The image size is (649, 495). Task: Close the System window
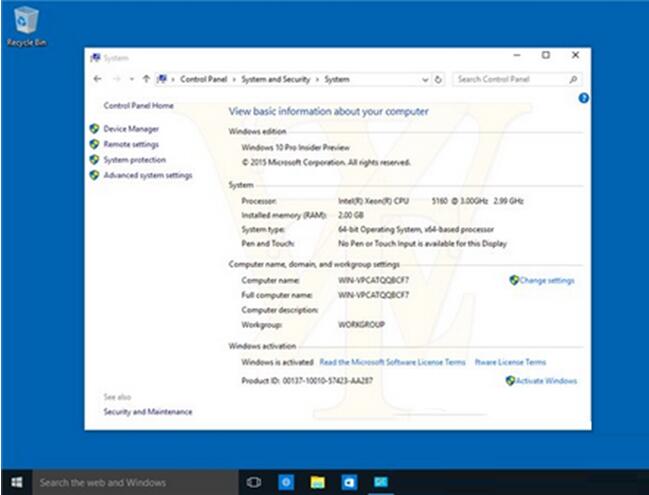(575, 55)
